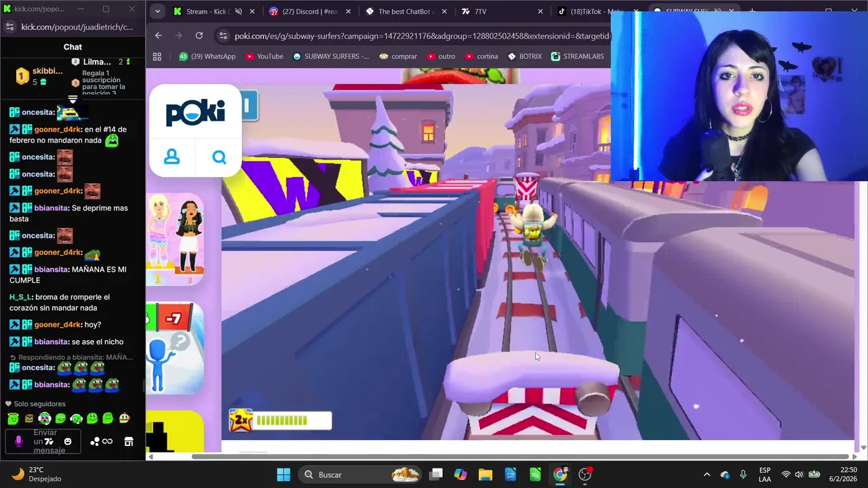Click Lilma second place gifter entry
Image resolution: width=868 pixels, height=488 pixels.
click(x=102, y=62)
